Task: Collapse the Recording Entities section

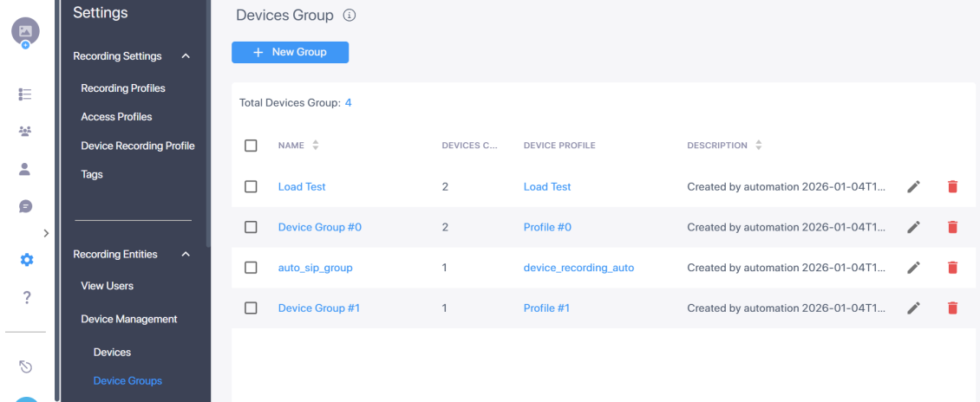Action: [186, 255]
